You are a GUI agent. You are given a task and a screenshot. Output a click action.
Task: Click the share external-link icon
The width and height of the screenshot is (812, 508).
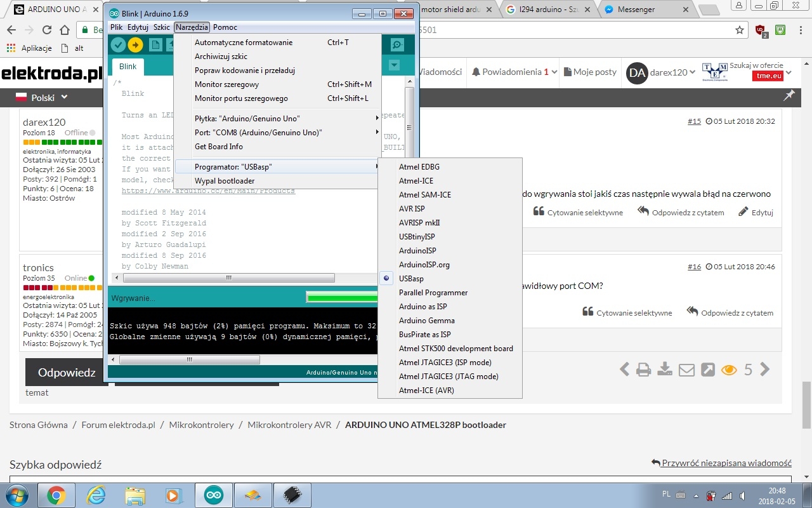pyautogui.click(x=707, y=370)
